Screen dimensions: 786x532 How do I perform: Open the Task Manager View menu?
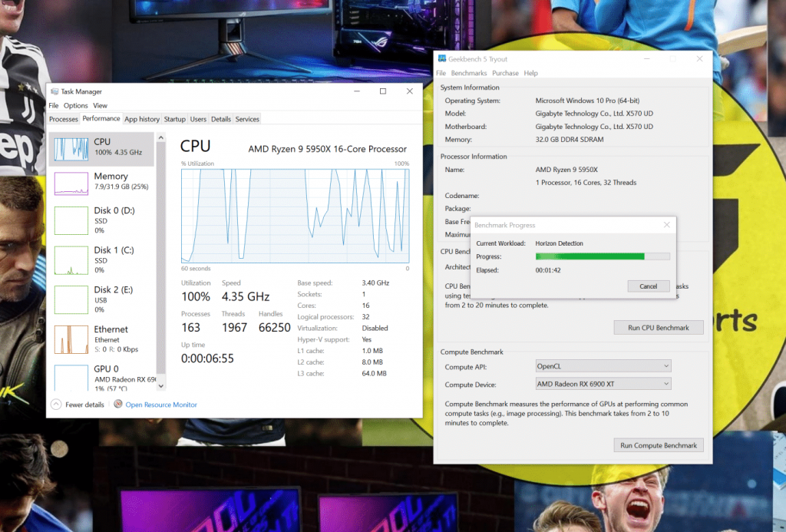click(x=101, y=105)
